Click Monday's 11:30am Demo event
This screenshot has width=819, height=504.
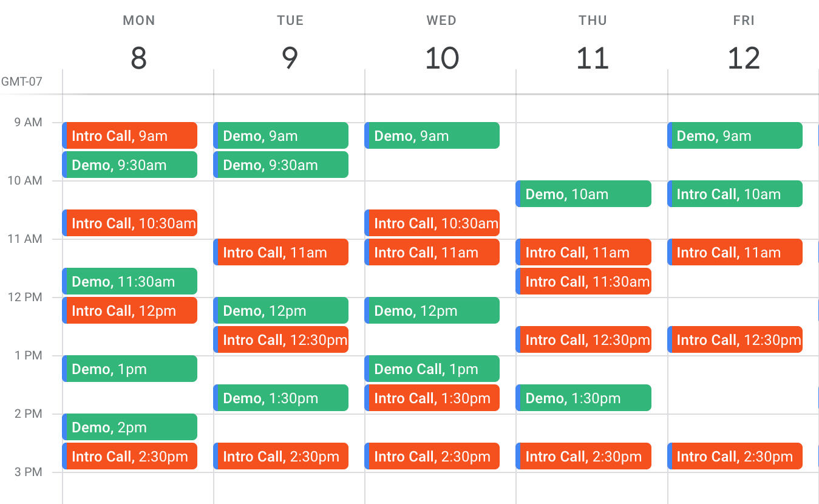[x=130, y=281]
